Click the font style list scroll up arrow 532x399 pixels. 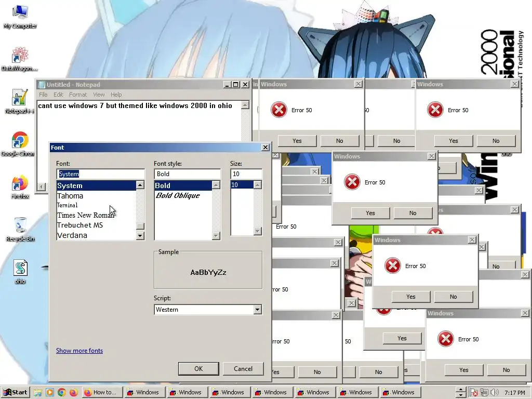[x=216, y=185]
